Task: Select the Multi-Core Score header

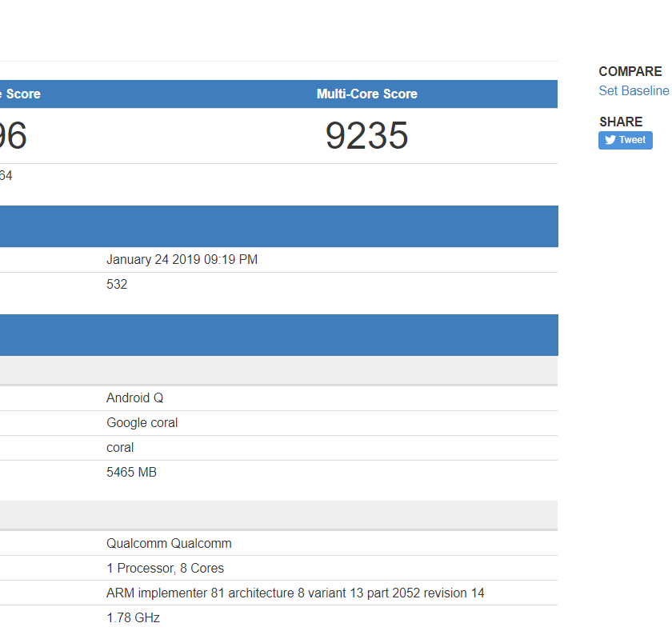Action: point(366,94)
